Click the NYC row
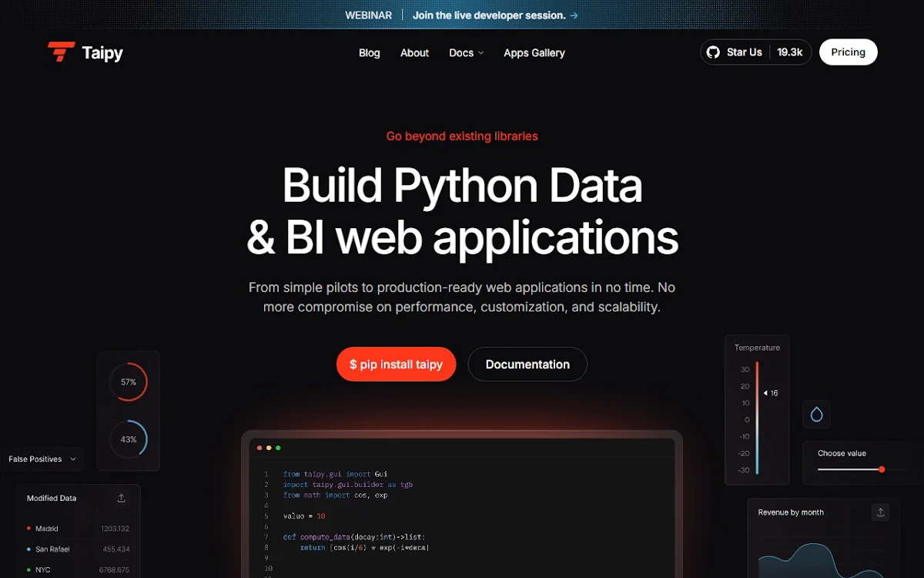This screenshot has width=924, height=578. 78,570
